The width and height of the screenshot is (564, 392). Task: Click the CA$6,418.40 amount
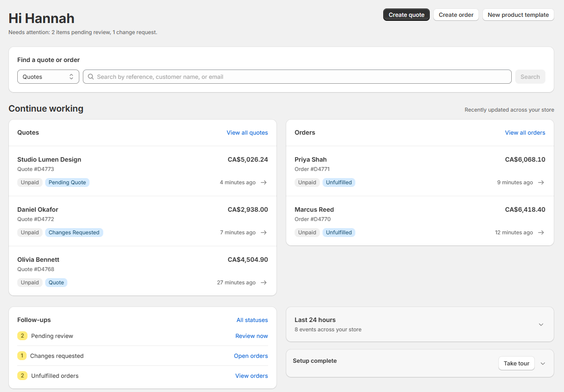click(525, 210)
